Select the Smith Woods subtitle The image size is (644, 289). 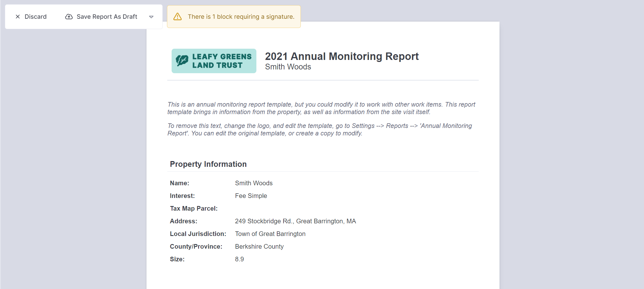288,67
